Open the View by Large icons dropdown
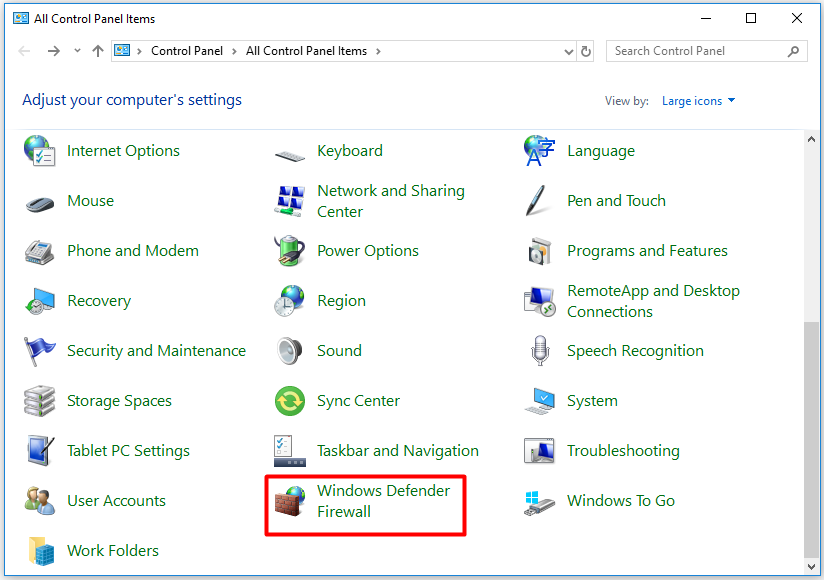This screenshot has height=580, width=824. [x=698, y=101]
